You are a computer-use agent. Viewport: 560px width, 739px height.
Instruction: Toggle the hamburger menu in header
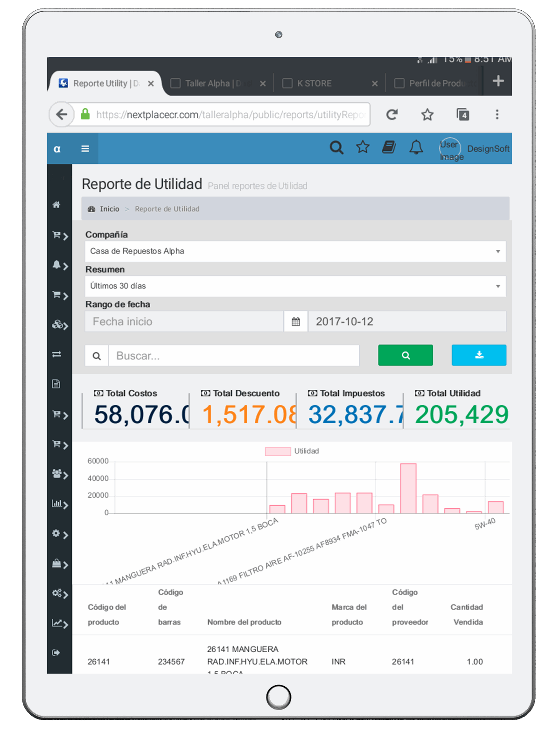pos(85,148)
